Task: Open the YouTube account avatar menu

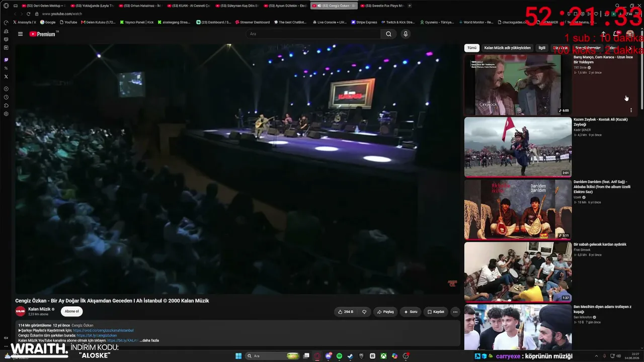Action: click(630, 34)
